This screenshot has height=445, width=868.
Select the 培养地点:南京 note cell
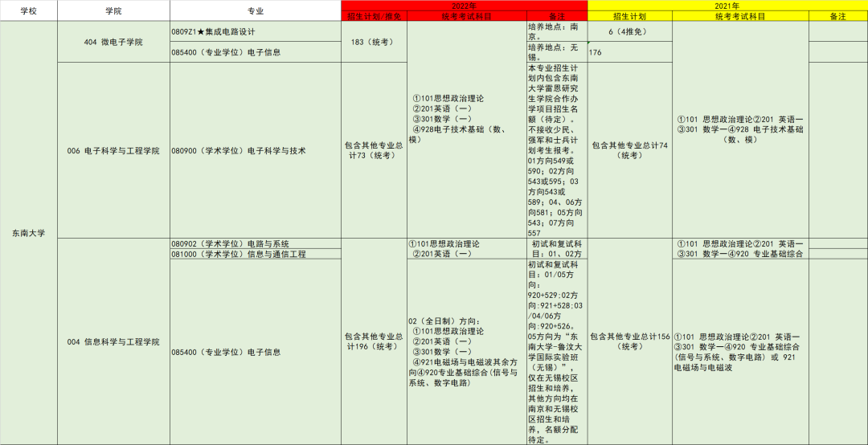[557, 31]
